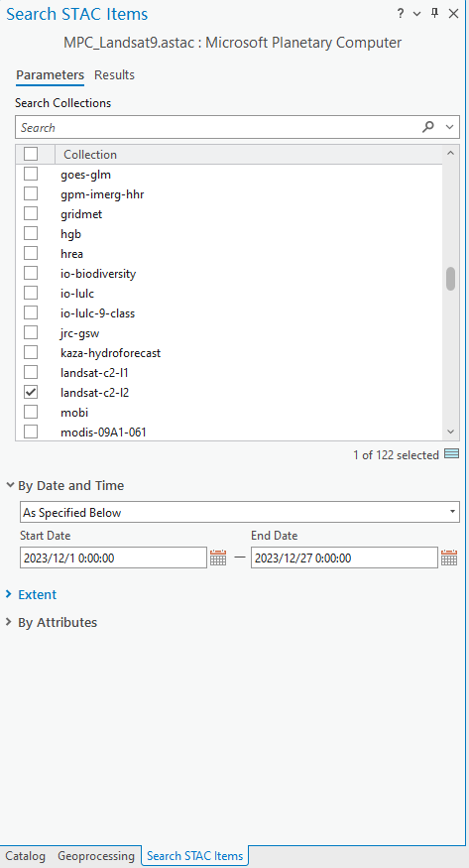Image resolution: width=469 pixels, height=868 pixels.
Task: Open the End Date calendar picker
Action: click(x=449, y=558)
